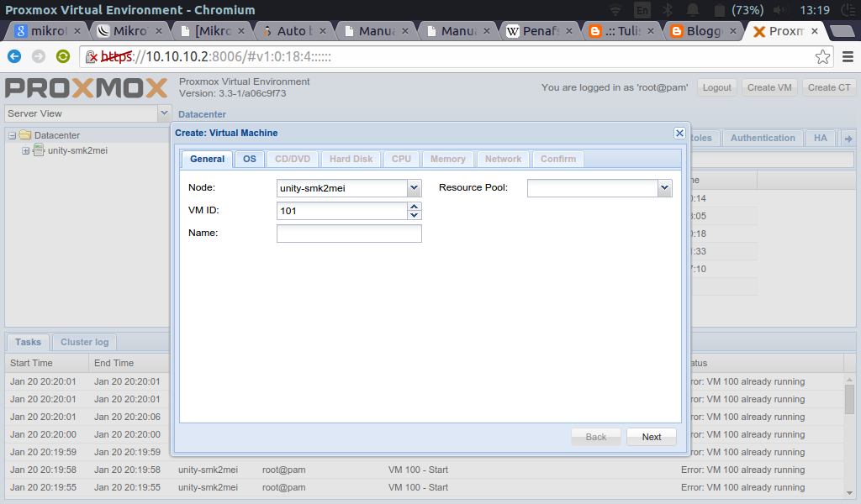This screenshot has width=861, height=504.
Task: Select the General wizard tab
Action: [207, 159]
